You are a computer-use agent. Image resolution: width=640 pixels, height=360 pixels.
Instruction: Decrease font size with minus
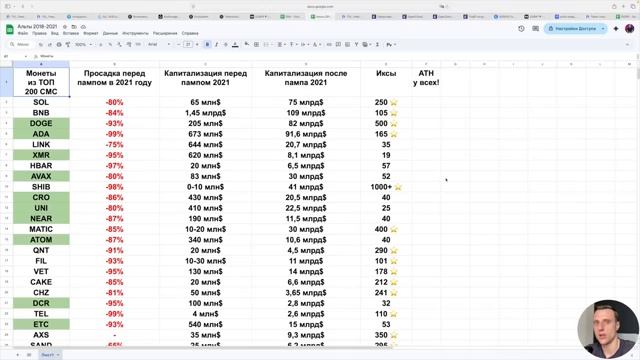[179, 44]
